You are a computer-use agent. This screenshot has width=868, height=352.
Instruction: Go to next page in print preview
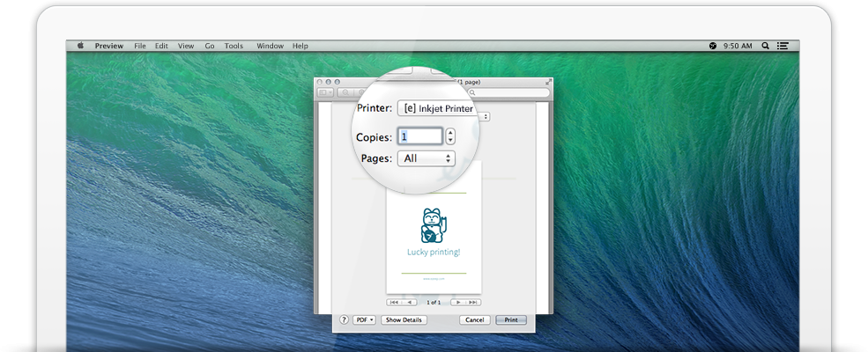click(458, 302)
